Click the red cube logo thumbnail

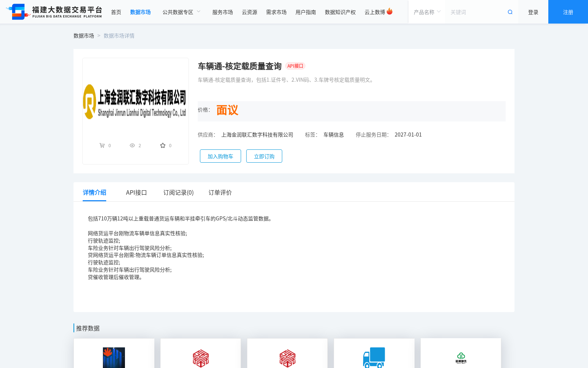pos(200,357)
